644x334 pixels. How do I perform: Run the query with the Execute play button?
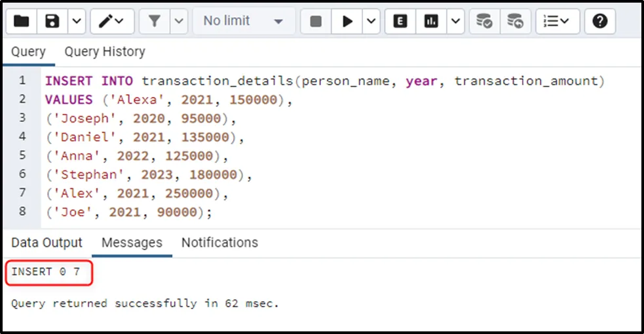[347, 22]
